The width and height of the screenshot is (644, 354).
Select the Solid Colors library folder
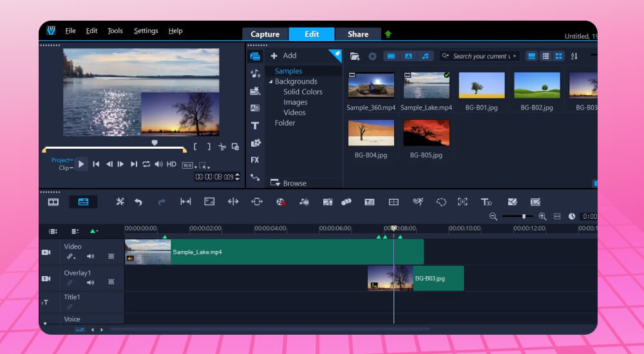pos(303,92)
